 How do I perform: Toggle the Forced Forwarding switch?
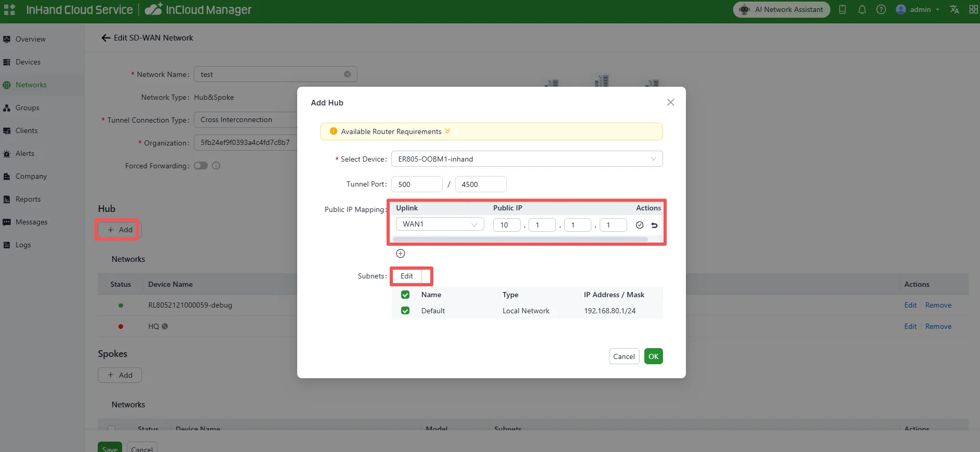(201, 166)
